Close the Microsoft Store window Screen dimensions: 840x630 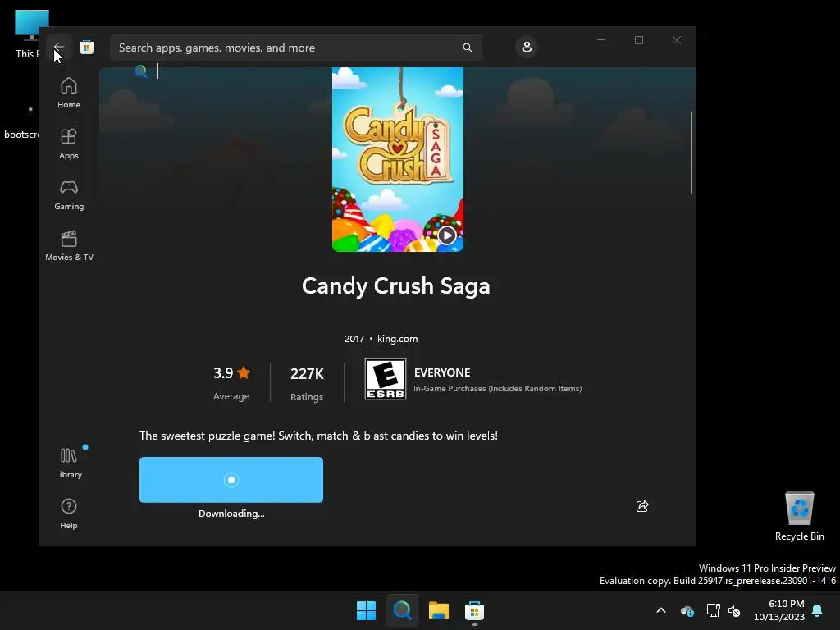677,40
